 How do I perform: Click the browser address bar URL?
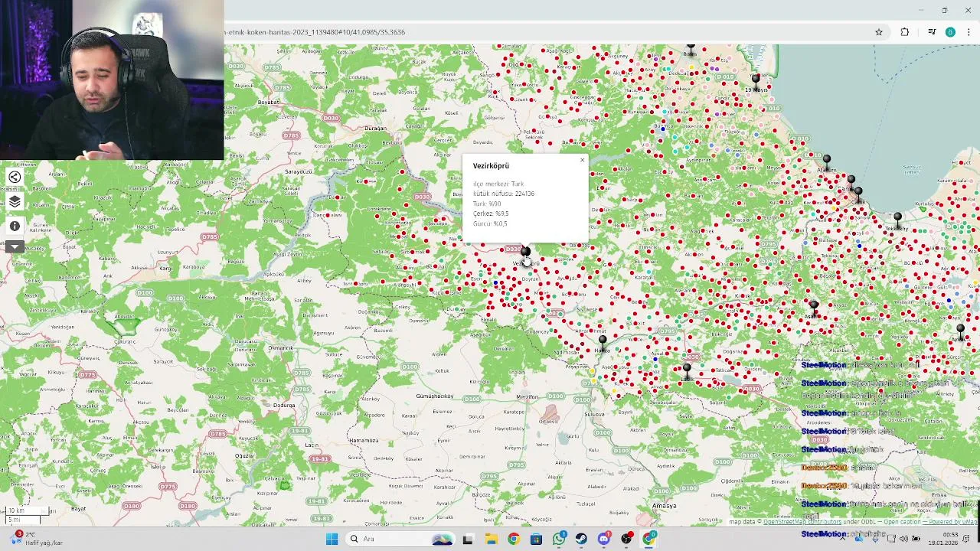click(x=315, y=32)
